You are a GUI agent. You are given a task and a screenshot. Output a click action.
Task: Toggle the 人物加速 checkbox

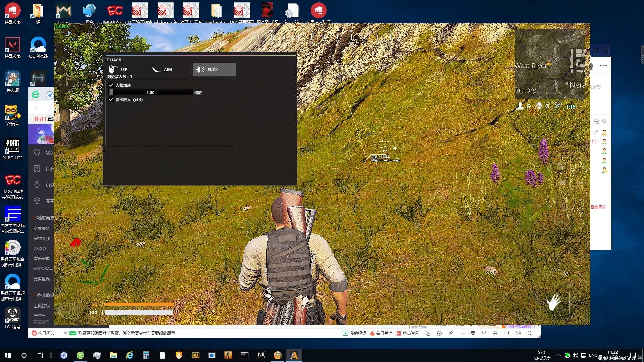(x=111, y=85)
